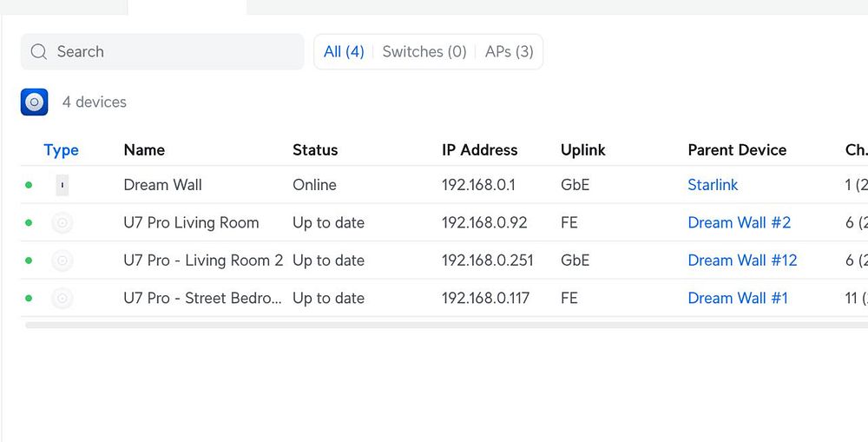Focus the Search input field
Screen dimensions: 868x442
174,52
